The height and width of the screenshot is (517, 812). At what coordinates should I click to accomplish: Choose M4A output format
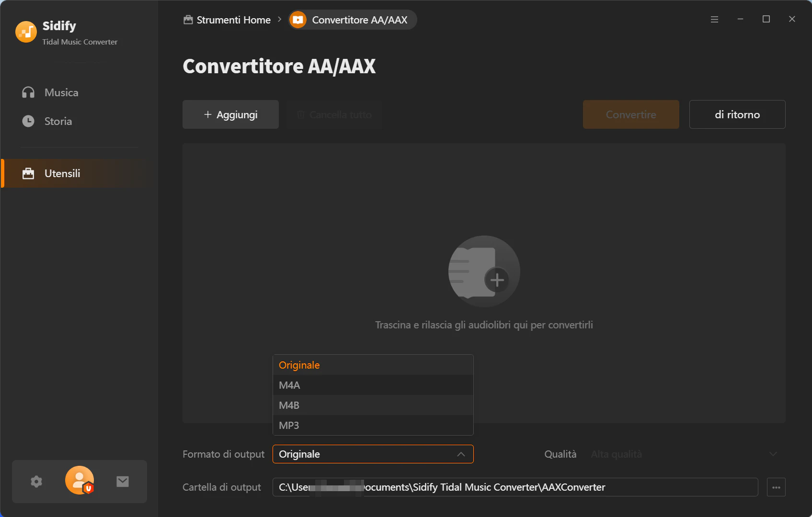[x=373, y=385]
